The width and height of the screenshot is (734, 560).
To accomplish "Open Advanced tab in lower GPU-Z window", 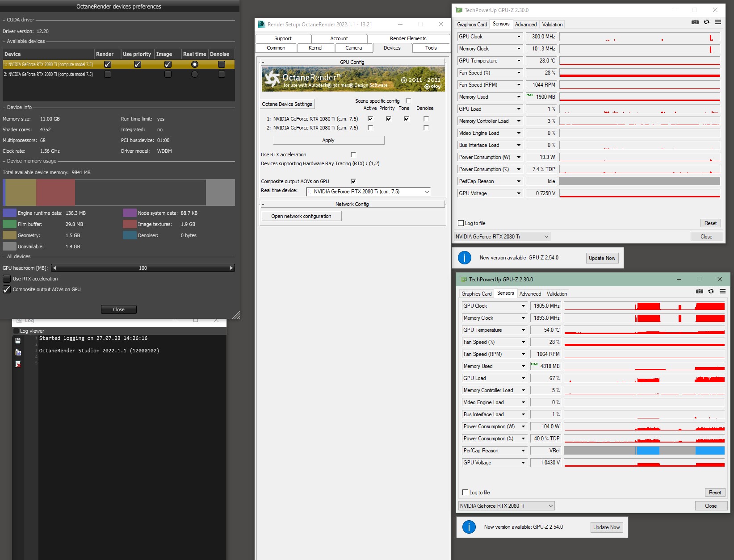I will coord(530,294).
